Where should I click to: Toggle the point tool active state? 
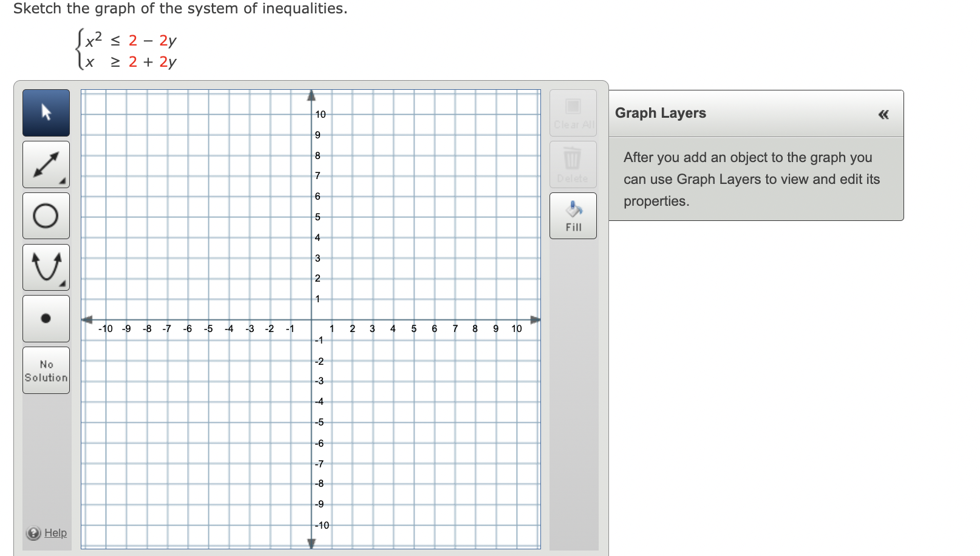[x=46, y=318]
